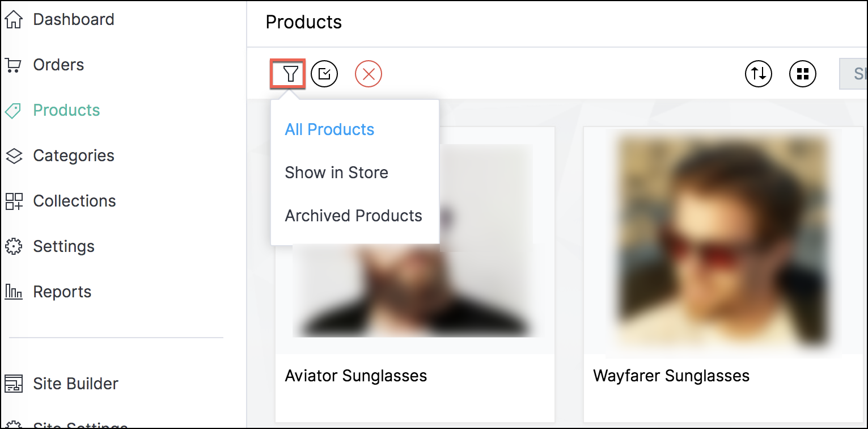Open Products in the sidebar
The image size is (868, 429).
(66, 110)
